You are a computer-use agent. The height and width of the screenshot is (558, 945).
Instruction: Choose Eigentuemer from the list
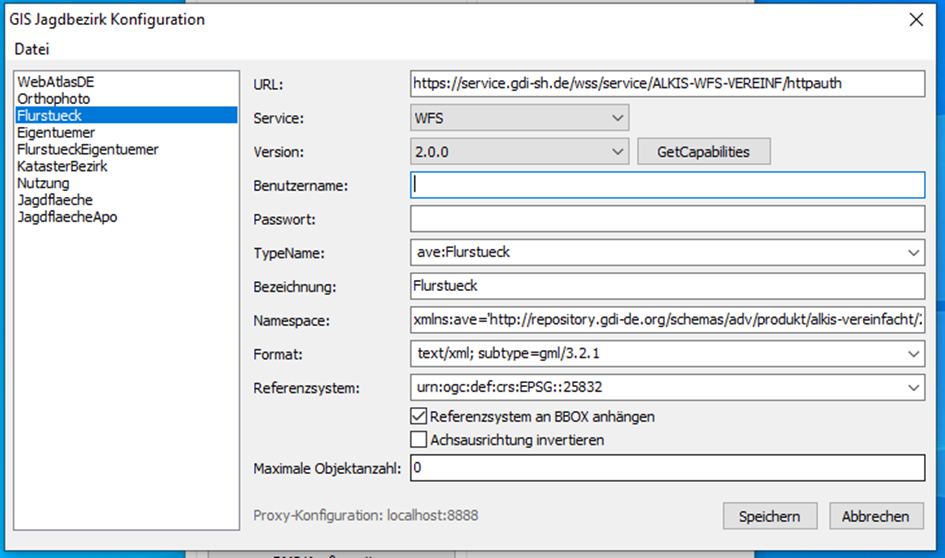[x=56, y=132]
